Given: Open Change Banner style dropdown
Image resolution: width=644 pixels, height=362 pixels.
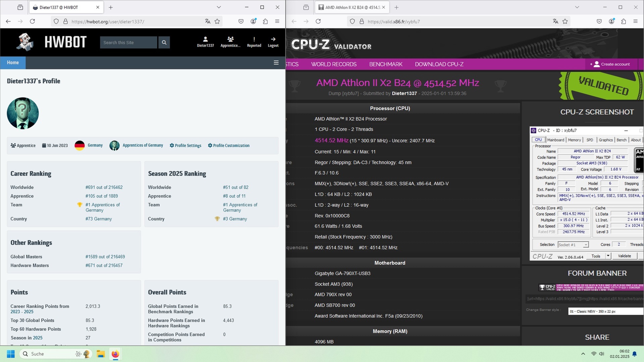Looking at the screenshot, I should (x=606, y=311).
